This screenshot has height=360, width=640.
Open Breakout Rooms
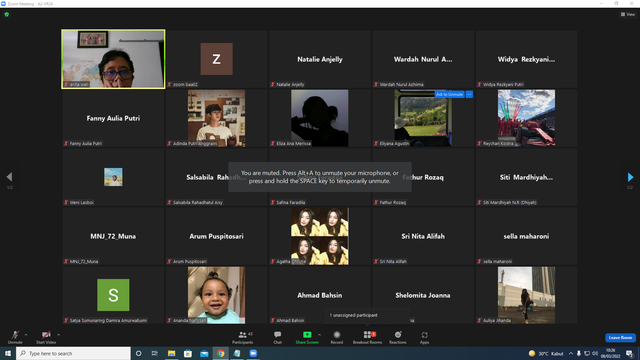coord(367,337)
